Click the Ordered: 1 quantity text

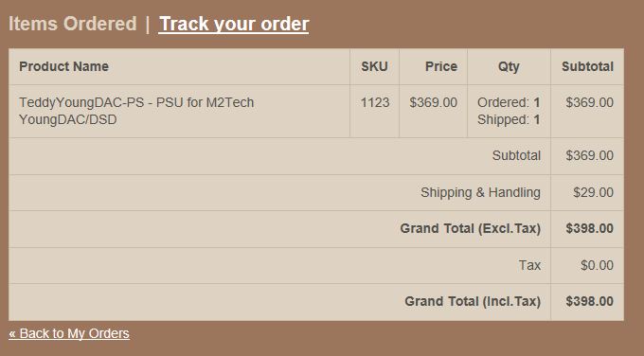click(509, 102)
